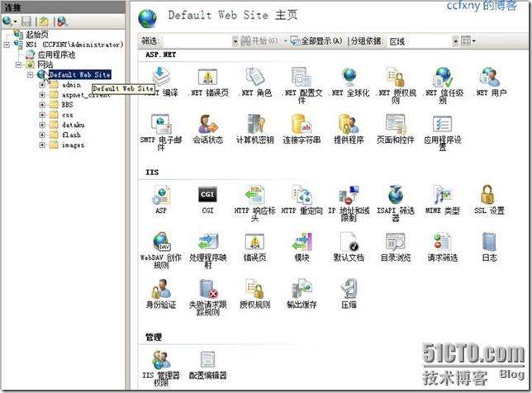Select Default Web Site tree item
532x393 pixels.
(x=80, y=74)
